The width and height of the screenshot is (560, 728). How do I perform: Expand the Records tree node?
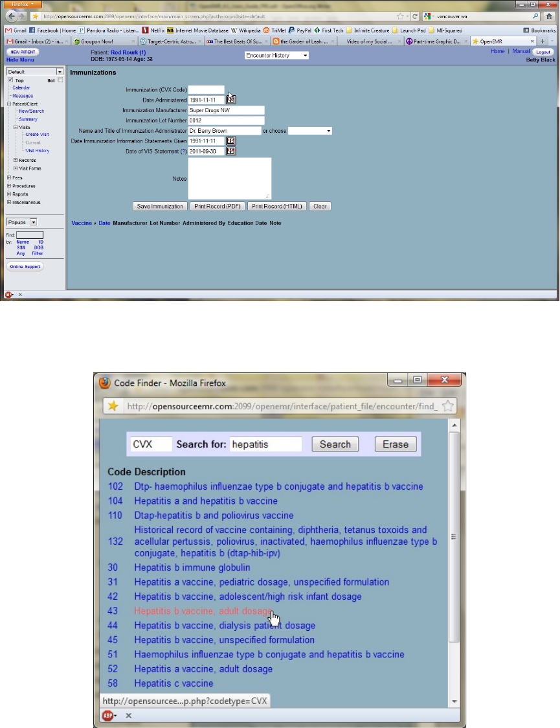[x=16, y=160]
